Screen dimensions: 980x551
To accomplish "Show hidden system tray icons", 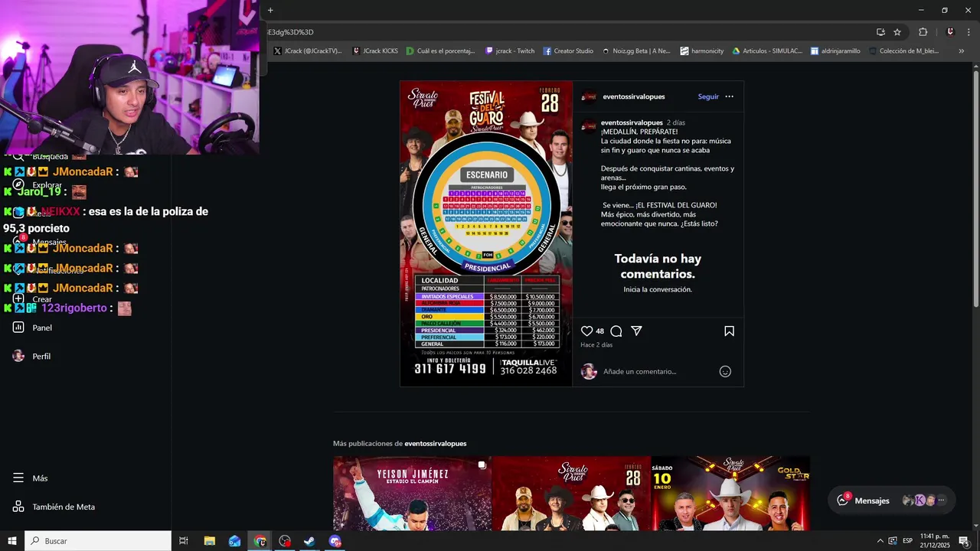I will [880, 541].
